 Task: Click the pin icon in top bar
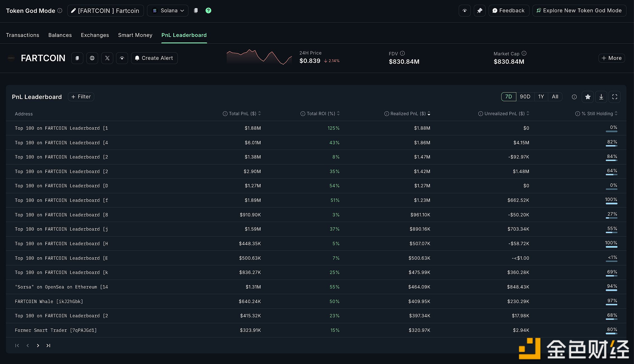[479, 11]
